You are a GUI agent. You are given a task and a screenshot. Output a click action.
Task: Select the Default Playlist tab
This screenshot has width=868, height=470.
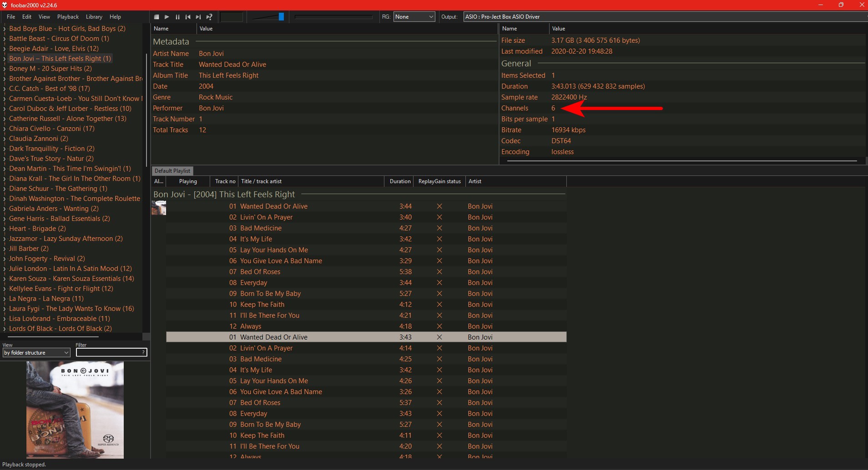pyautogui.click(x=172, y=171)
